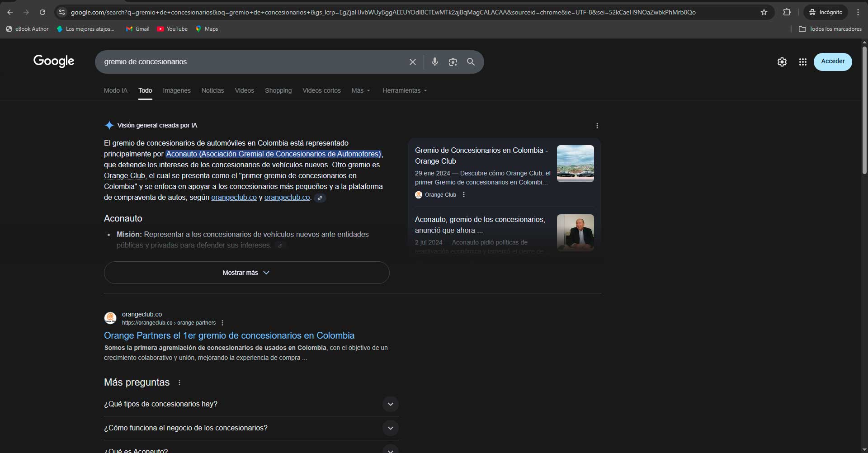Switch to the Noticias tab
This screenshot has width=868, height=453.
click(212, 90)
